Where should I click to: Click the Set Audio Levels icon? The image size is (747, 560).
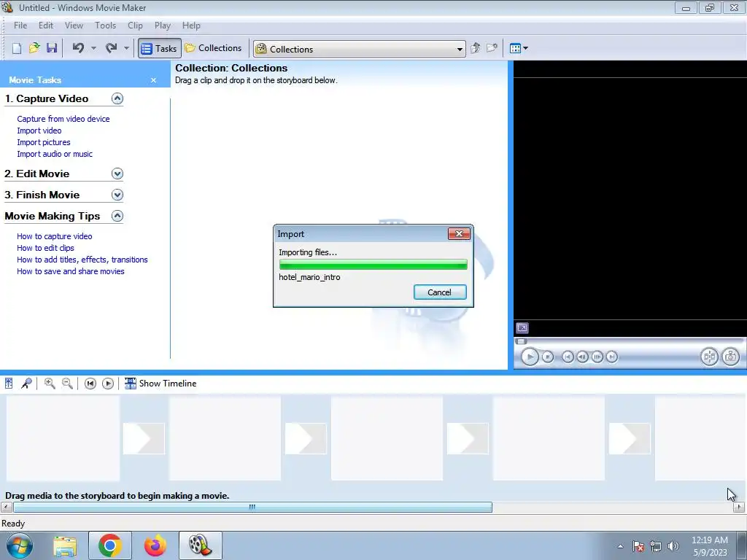pos(9,384)
